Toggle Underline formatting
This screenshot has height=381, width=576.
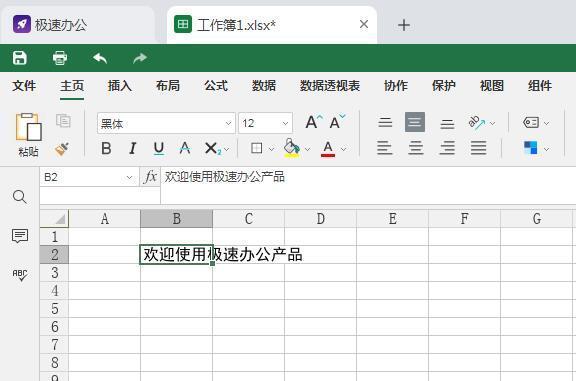(159, 149)
